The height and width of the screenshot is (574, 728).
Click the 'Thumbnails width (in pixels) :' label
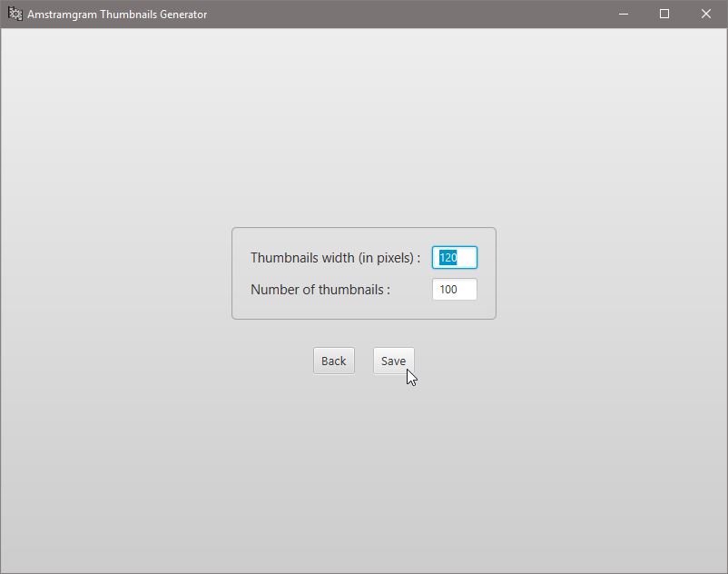click(335, 258)
